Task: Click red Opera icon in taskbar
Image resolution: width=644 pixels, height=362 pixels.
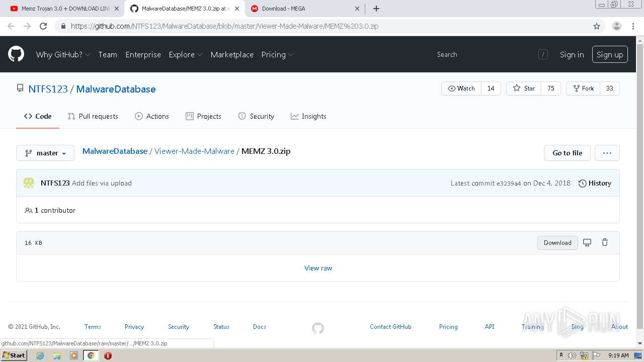Action: 108,355
